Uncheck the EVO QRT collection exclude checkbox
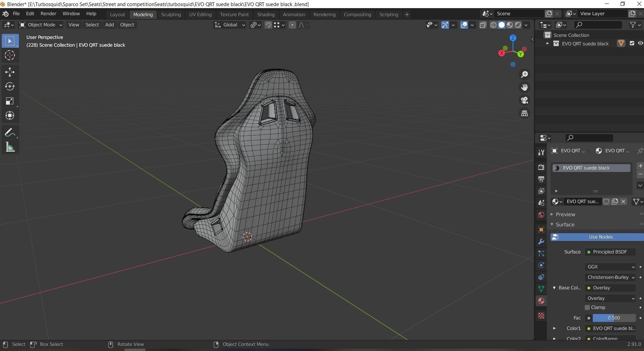Screen dimensions: 644x351 (x=632, y=43)
